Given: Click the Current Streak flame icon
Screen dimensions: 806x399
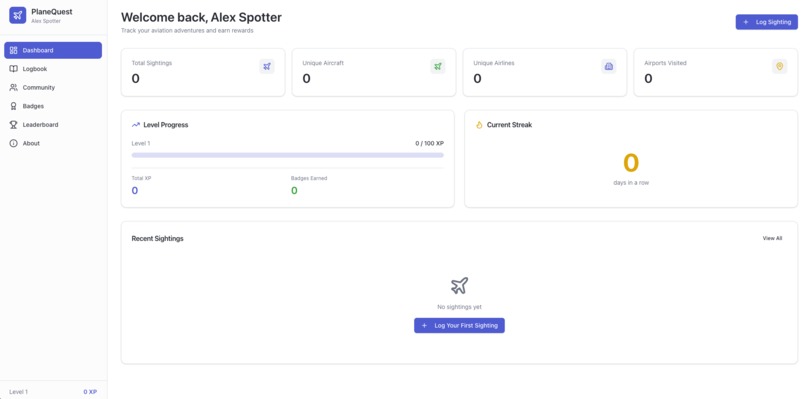Looking at the screenshot, I should point(479,124).
